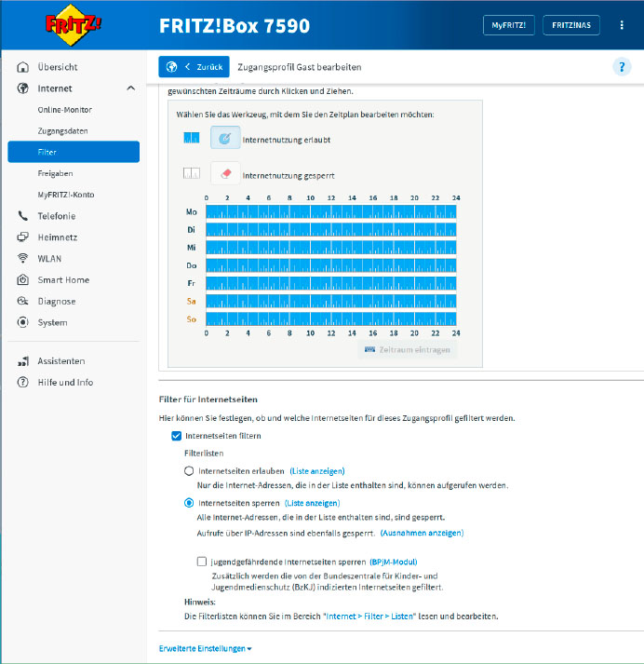Image resolution: width=644 pixels, height=664 pixels.
Task: Click the WLAN wifi icon
Action: tap(23, 258)
